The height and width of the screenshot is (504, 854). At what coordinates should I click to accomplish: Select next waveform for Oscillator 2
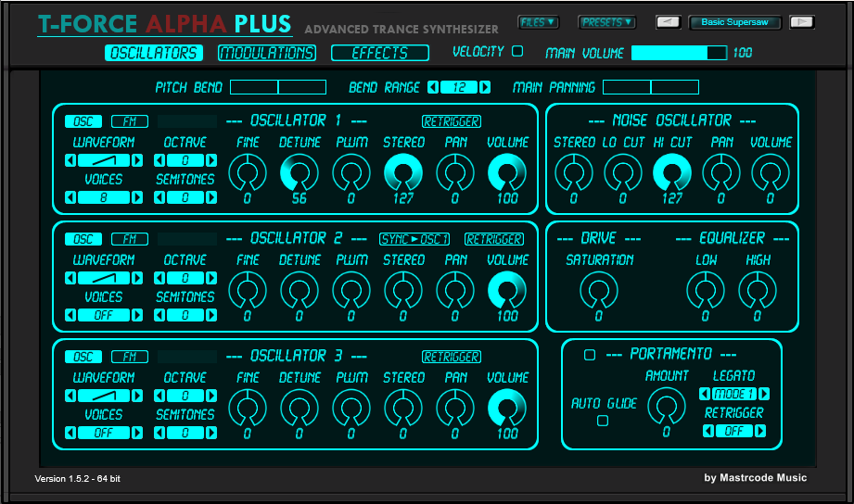(x=137, y=278)
